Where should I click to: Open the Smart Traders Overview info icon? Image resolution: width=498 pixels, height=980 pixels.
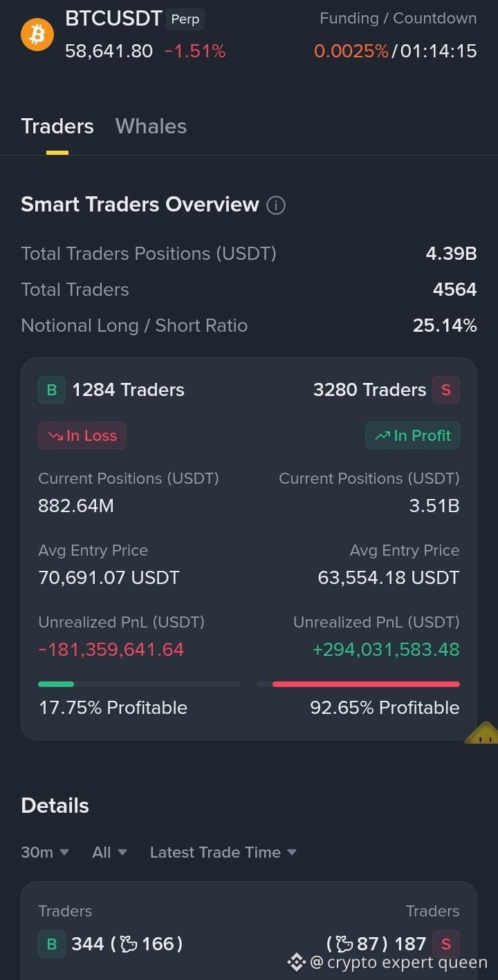tap(276, 205)
